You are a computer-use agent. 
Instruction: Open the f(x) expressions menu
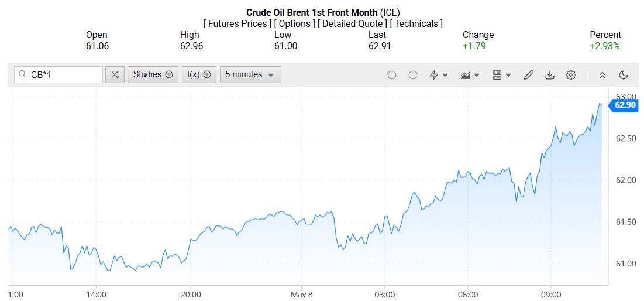click(x=199, y=74)
